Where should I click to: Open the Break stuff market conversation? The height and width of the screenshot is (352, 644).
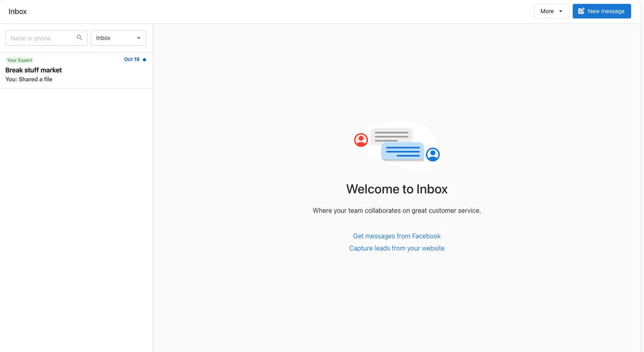(76, 70)
